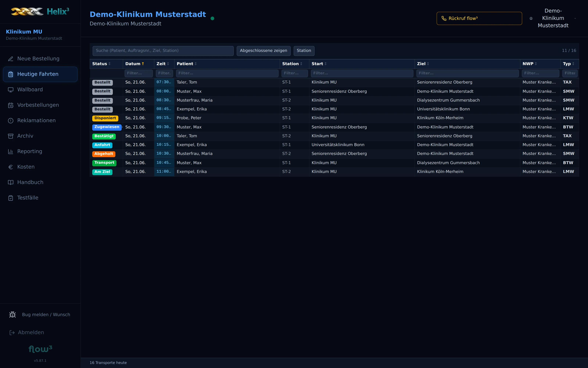The height and width of the screenshot is (368, 588).
Task: Click the Kosten euro icon
Action: 11,167
